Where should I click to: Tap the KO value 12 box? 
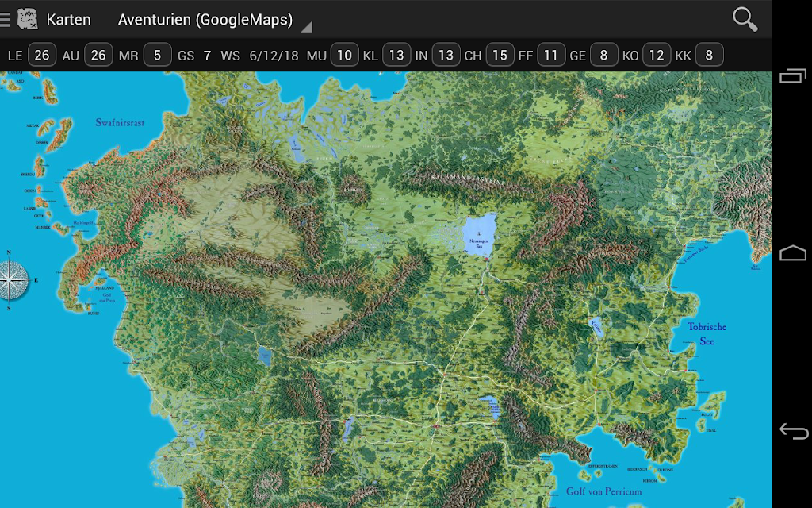[x=657, y=55]
